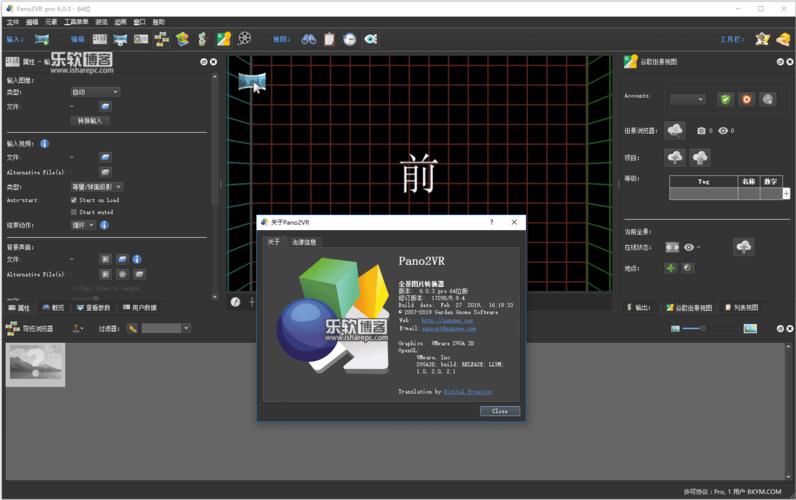Click orange remove-account icon beside Accounts
Screen dimensions: 796x500
[x=746, y=99]
